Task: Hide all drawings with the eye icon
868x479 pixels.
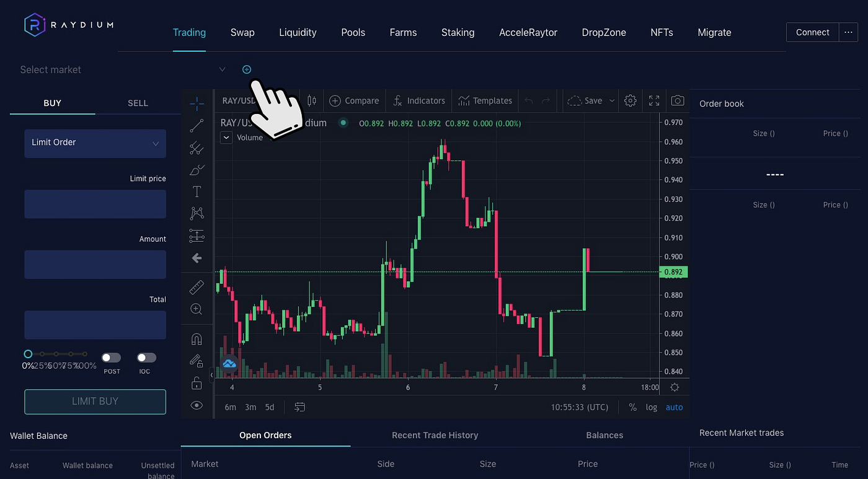Action: click(x=197, y=405)
